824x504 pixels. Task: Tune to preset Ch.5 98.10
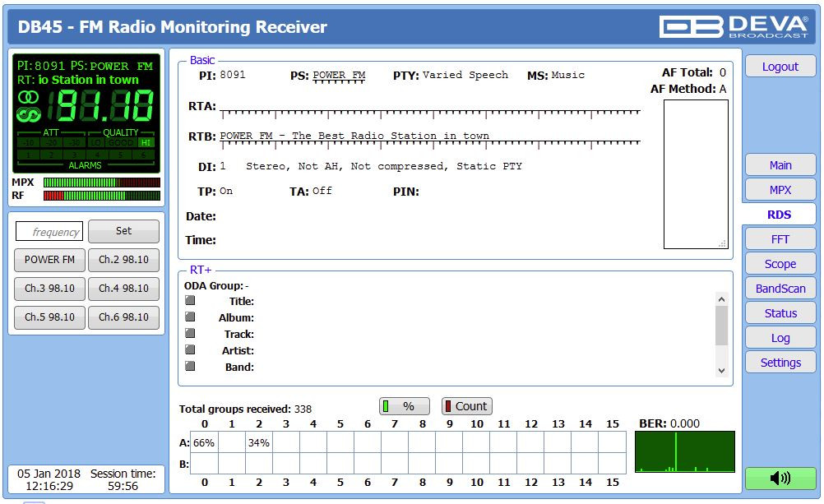(x=49, y=317)
